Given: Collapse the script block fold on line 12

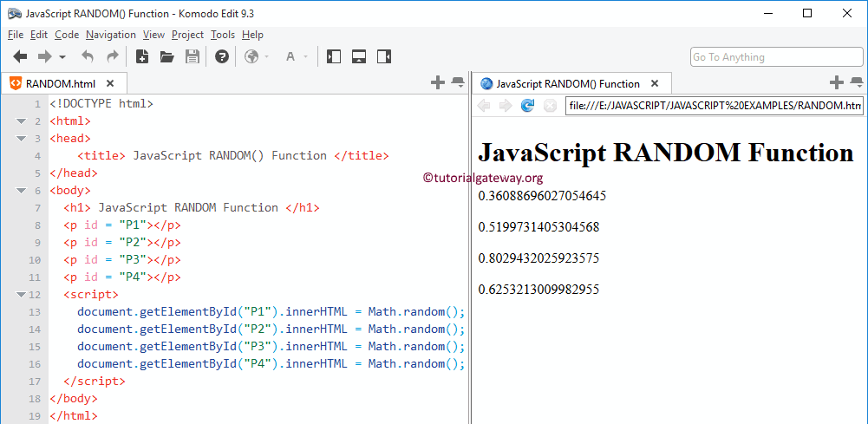Looking at the screenshot, I should [x=21, y=295].
